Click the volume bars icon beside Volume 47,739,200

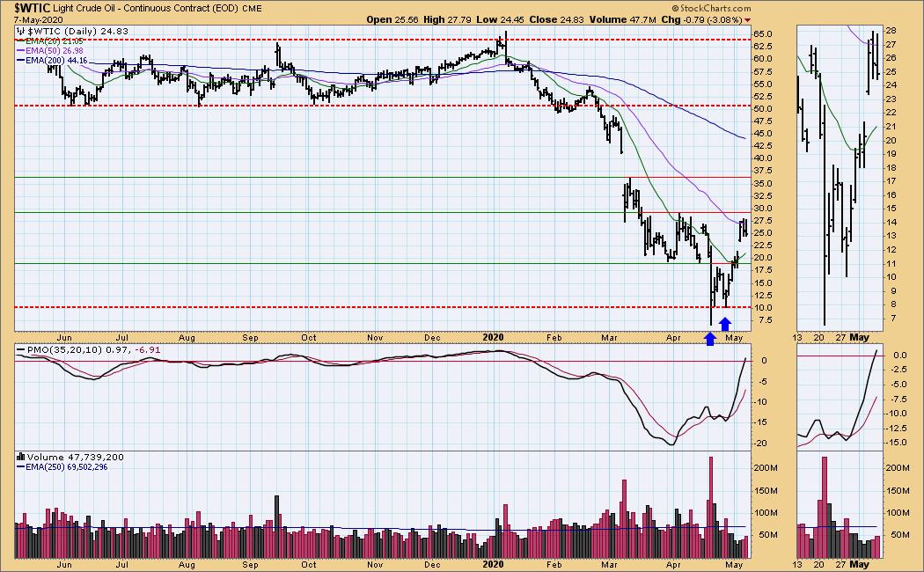(21, 457)
